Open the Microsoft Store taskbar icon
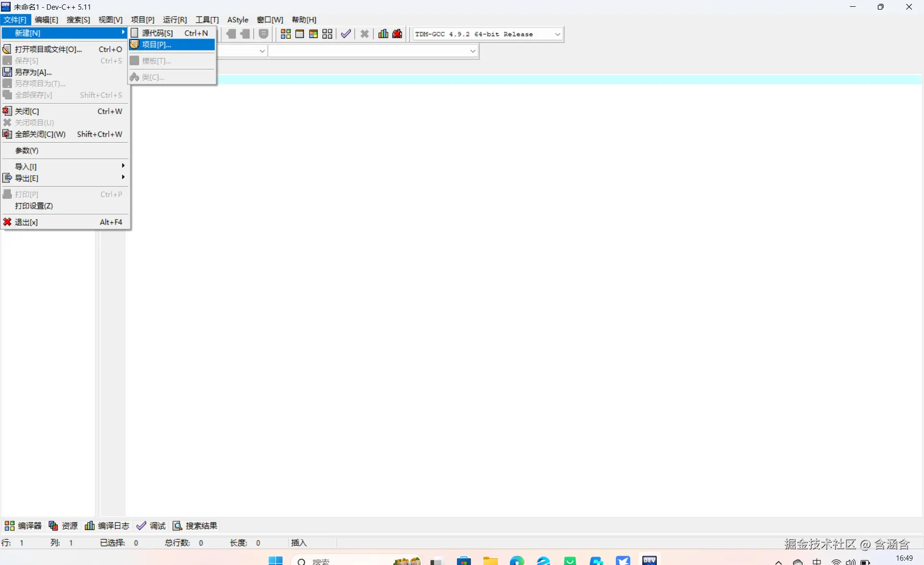This screenshot has height=565, width=924. tap(464, 561)
